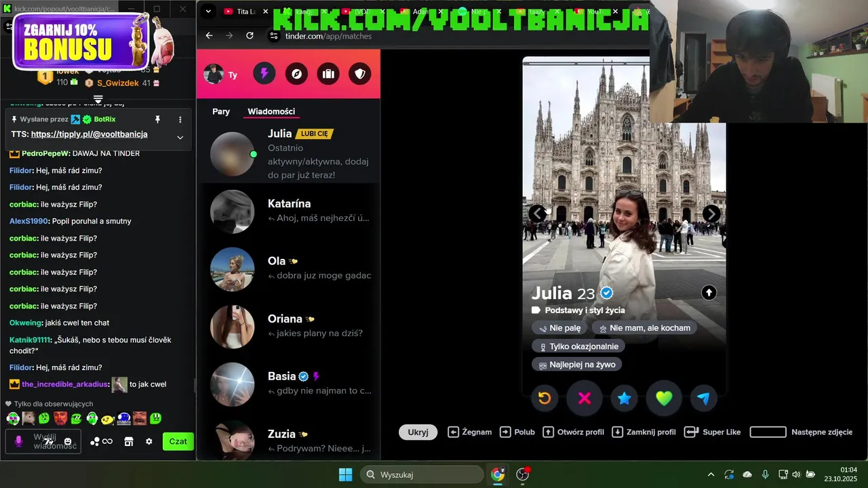Click Julia's blue verified badge
The image size is (868, 488).
pyautogui.click(x=607, y=293)
